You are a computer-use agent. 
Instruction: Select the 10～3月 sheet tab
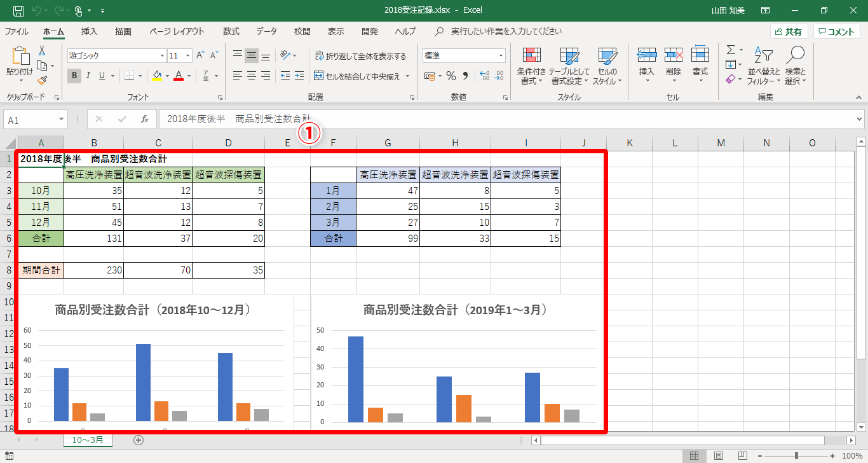[x=88, y=439]
